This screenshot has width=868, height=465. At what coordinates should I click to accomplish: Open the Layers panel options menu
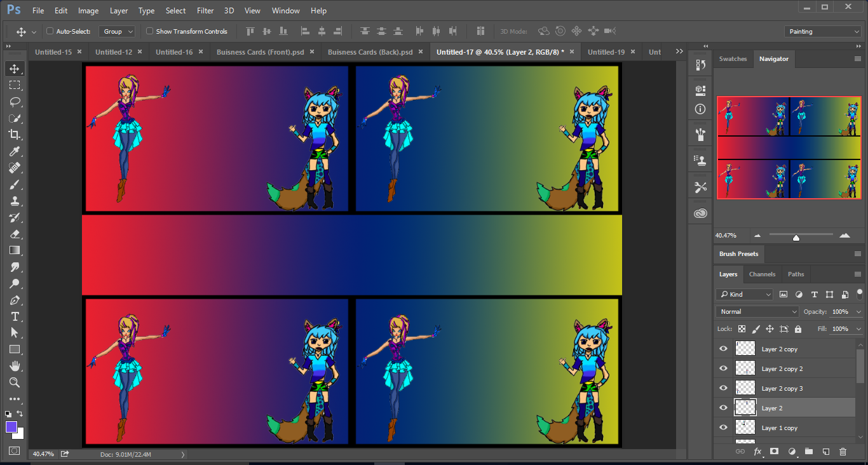pos(858,274)
